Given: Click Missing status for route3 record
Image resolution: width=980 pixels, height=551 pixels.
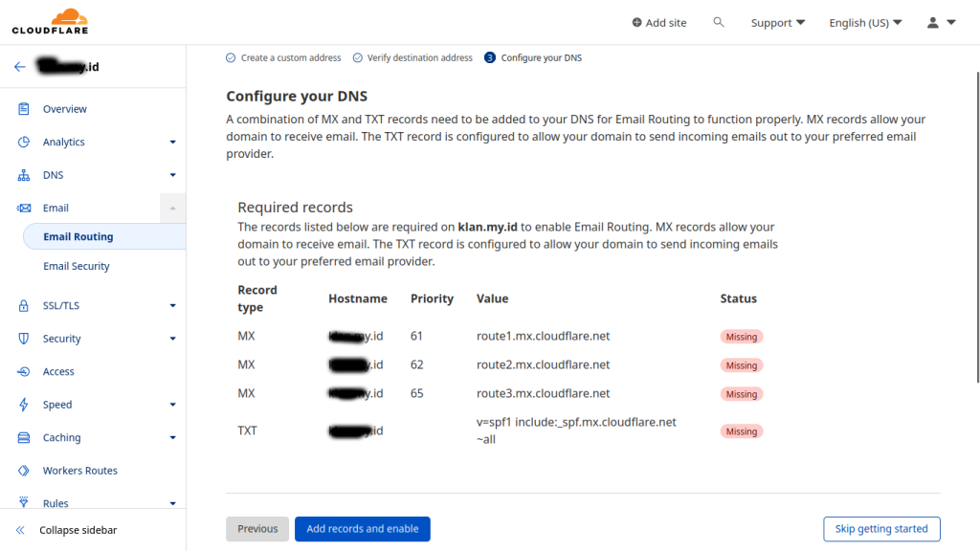Looking at the screenshot, I should coord(742,394).
